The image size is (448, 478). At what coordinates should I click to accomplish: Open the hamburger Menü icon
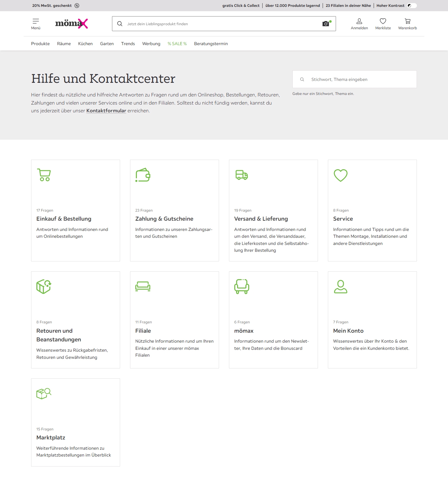pyautogui.click(x=36, y=21)
